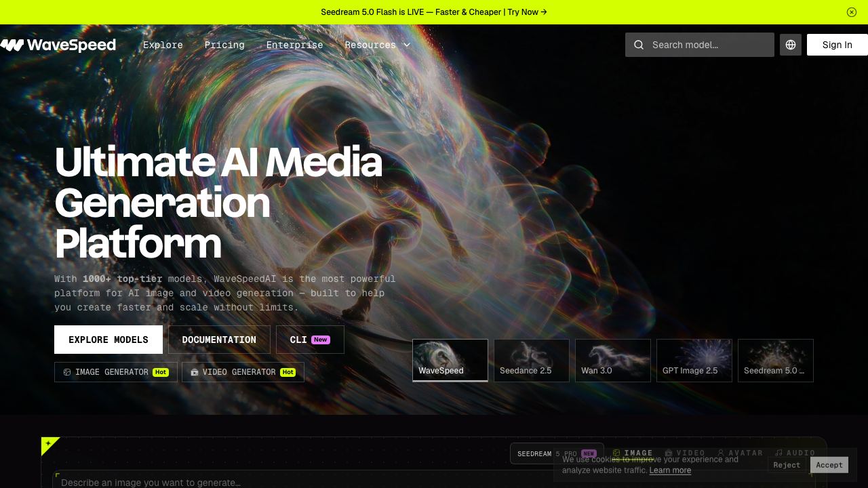Image resolution: width=868 pixels, height=488 pixels.
Task: Select the Seedance 2.5 thumbnail
Action: pyautogui.click(x=532, y=361)
